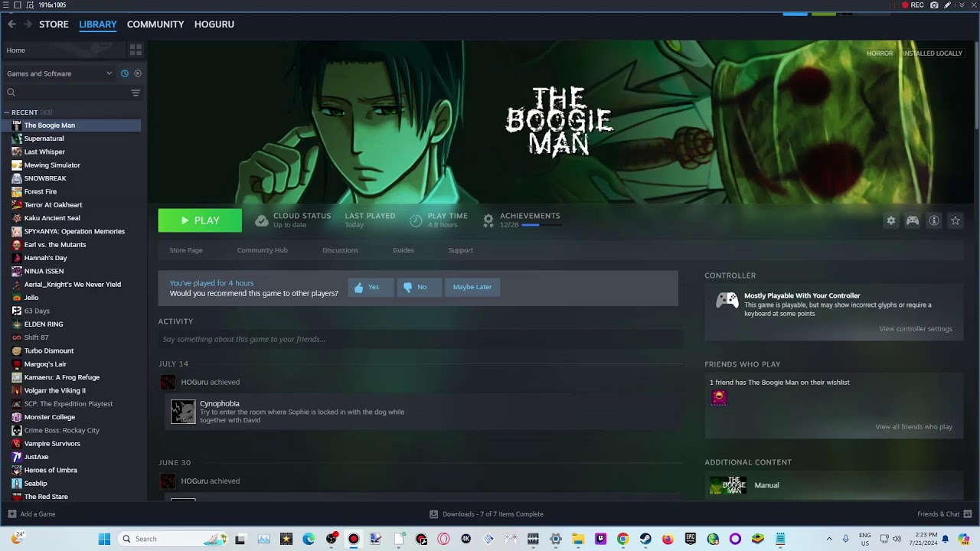Screen dimensions: 980x551
Task: Switch library to collections grid view
Action: click(x=136, y=50)
